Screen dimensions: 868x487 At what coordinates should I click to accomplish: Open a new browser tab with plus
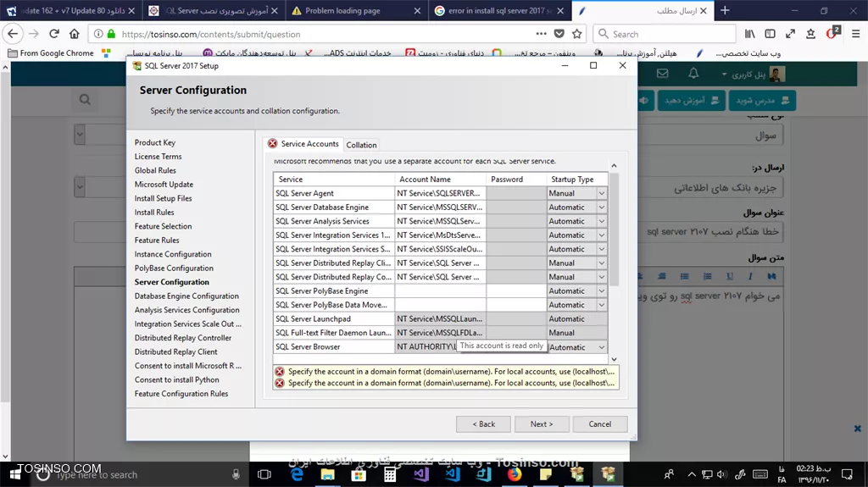click(725, 10)
